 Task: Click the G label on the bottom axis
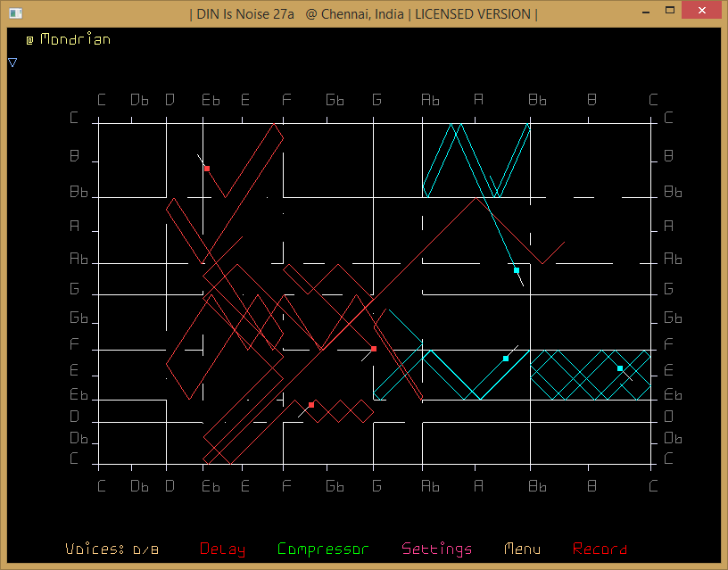click(377, 486)
